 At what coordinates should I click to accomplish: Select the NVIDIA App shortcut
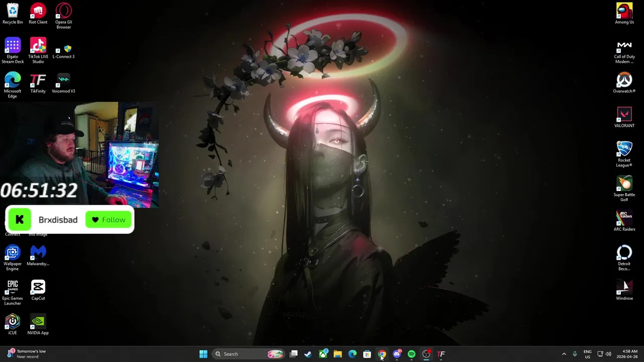click(38, 325)
